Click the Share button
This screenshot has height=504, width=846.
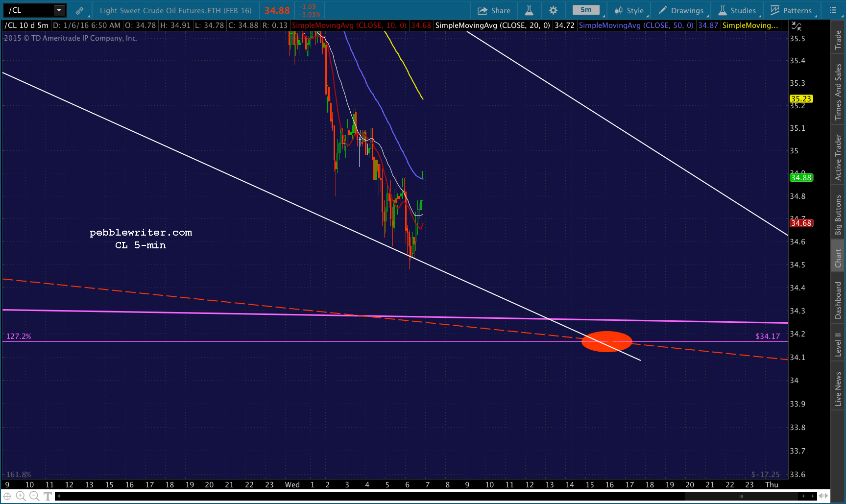click(x=494, y=10)
